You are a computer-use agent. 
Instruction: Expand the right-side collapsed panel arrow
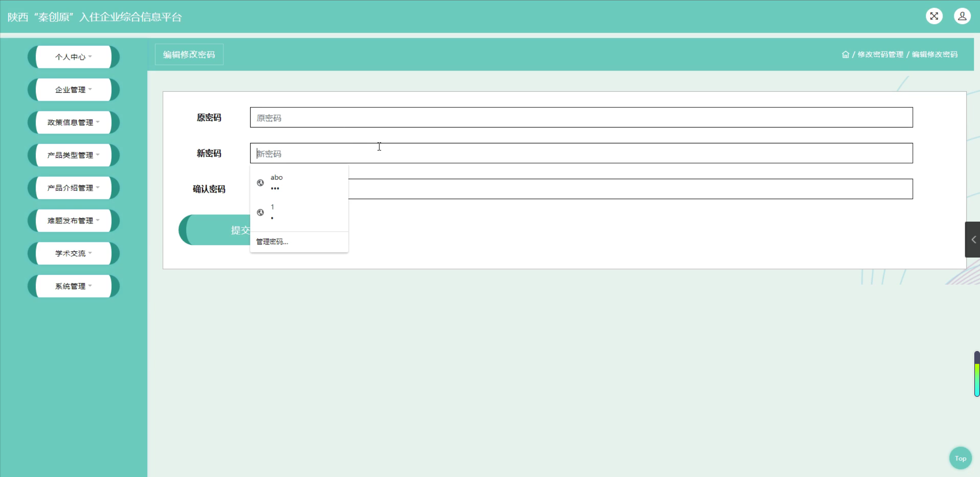973,240
